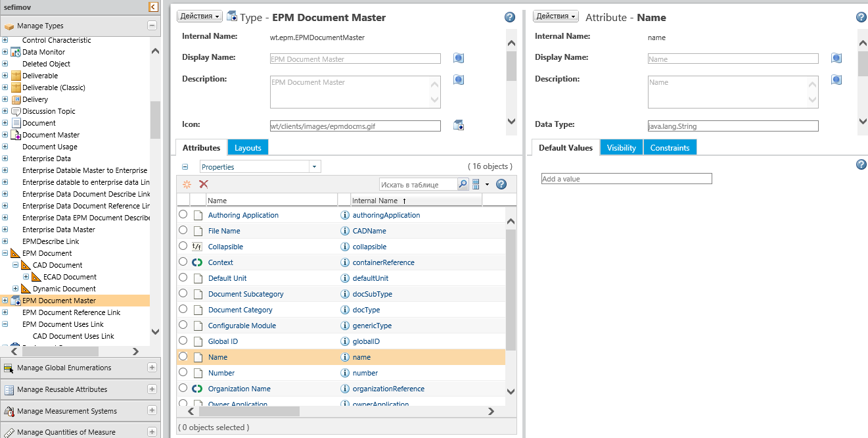Switch to the Layouts tab

click(248, 148)
